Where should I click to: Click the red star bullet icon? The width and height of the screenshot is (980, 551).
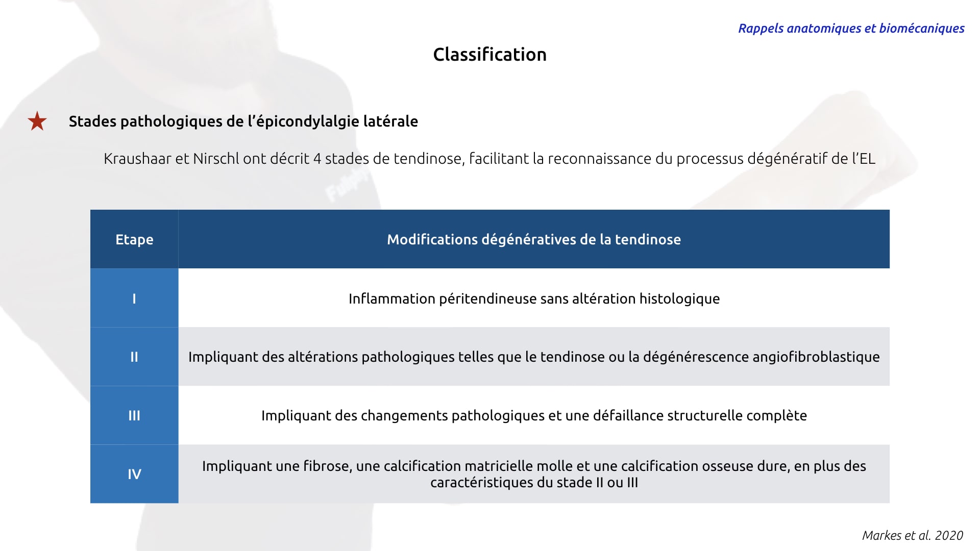coord(37,121)
